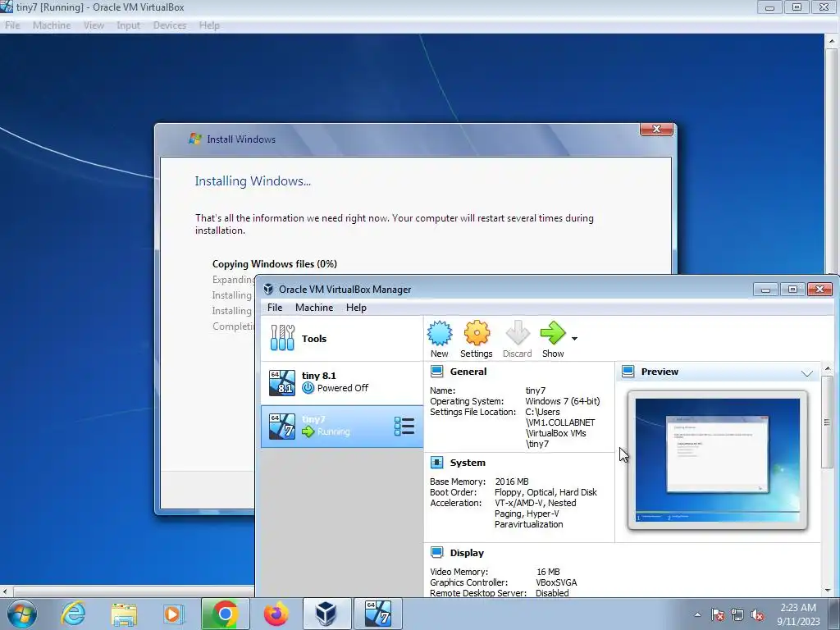Open Internet Explorer from taskbar
This screenshot has width=840, height=630.
click(73, 614)
